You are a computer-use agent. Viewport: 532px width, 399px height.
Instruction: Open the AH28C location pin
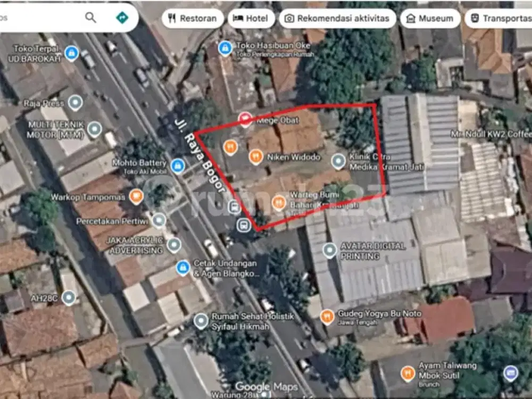pyautogui.click(x=69, y=298)
